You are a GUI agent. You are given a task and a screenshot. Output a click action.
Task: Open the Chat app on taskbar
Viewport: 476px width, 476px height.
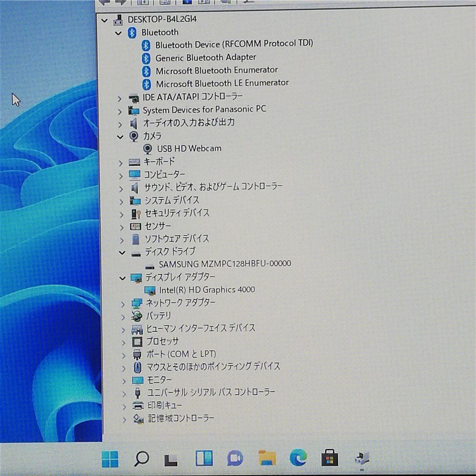coord(235,458)
